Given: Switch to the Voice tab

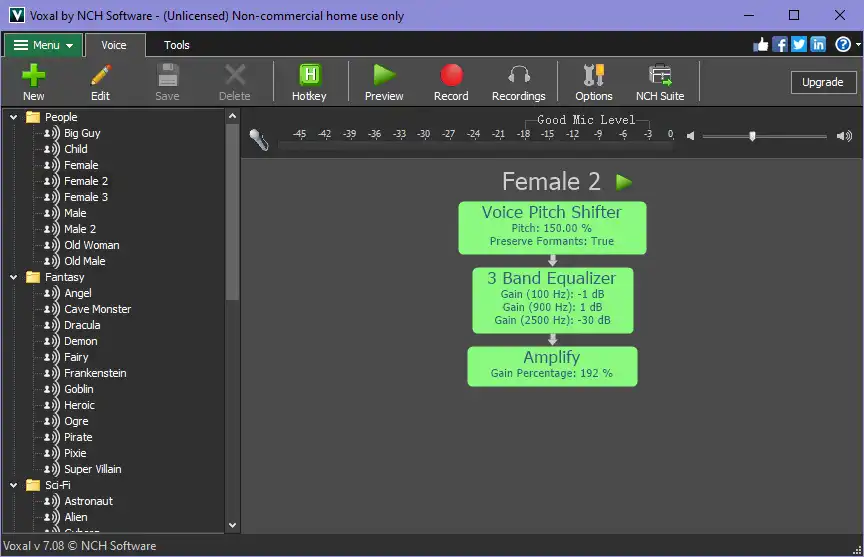Looking at the screenshot, I should 114,45.
